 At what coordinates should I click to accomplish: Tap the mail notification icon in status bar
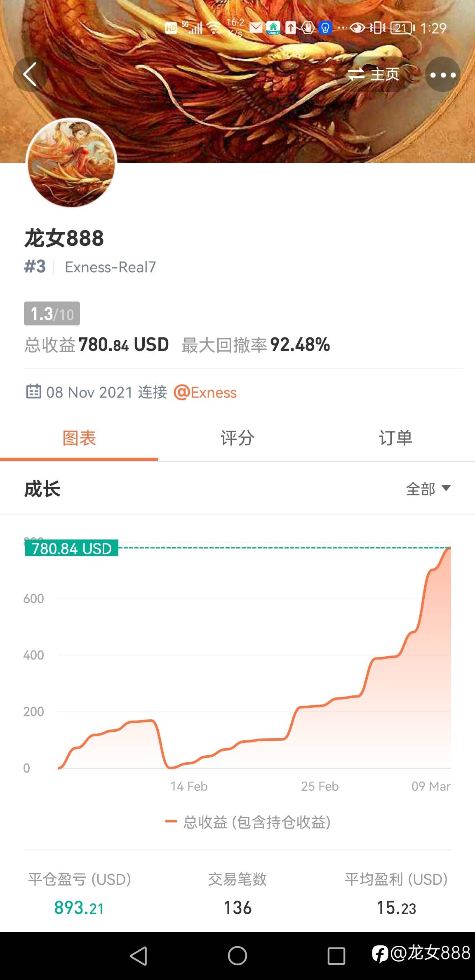point(256,28)
